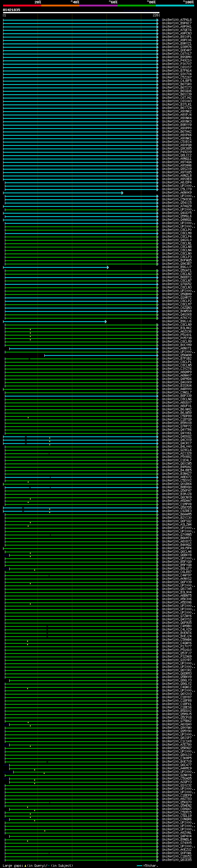Select UniRef100_A9XNK2 label
Viewport: 197px width, 868px height.
pyautogui.click(x=177, y=111)
